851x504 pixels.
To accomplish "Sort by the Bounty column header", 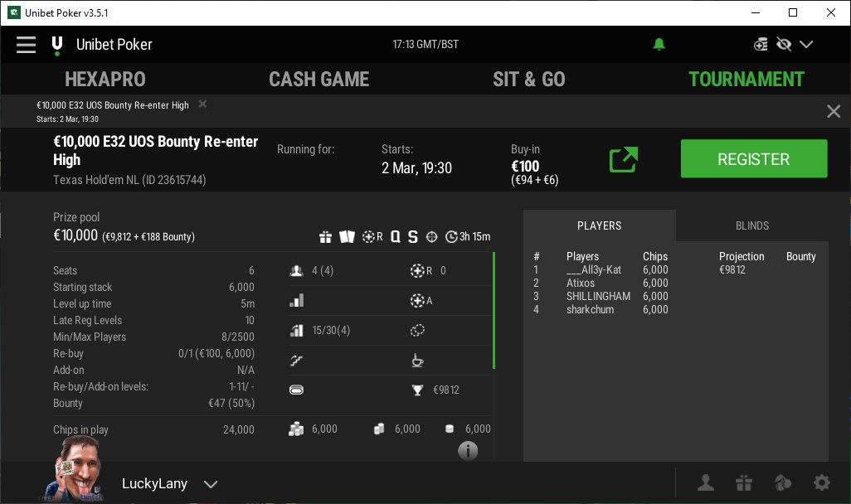I will 801,256.
